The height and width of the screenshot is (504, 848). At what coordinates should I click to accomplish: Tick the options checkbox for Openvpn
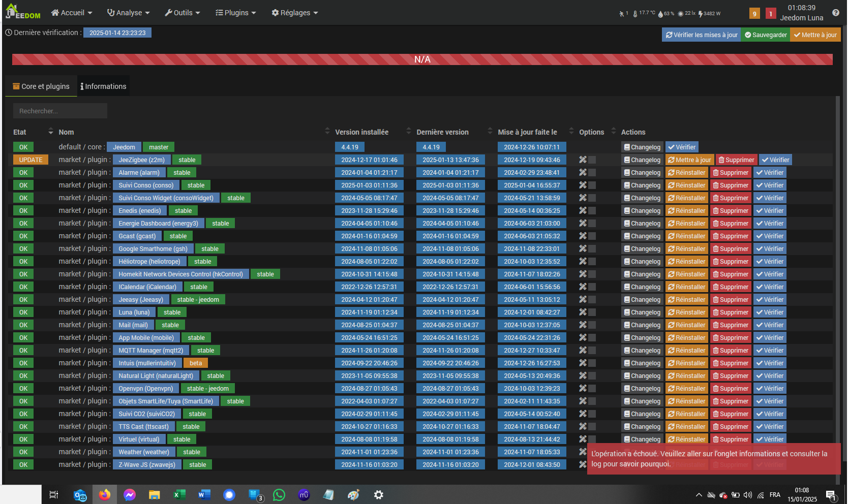click(592, 388)
